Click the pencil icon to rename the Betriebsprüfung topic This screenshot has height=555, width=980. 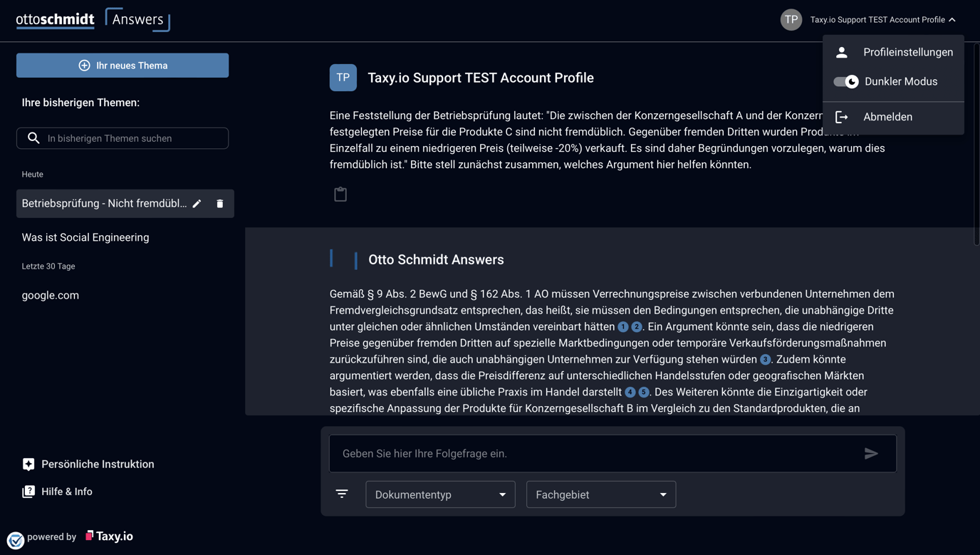click(x=197, y=203)
